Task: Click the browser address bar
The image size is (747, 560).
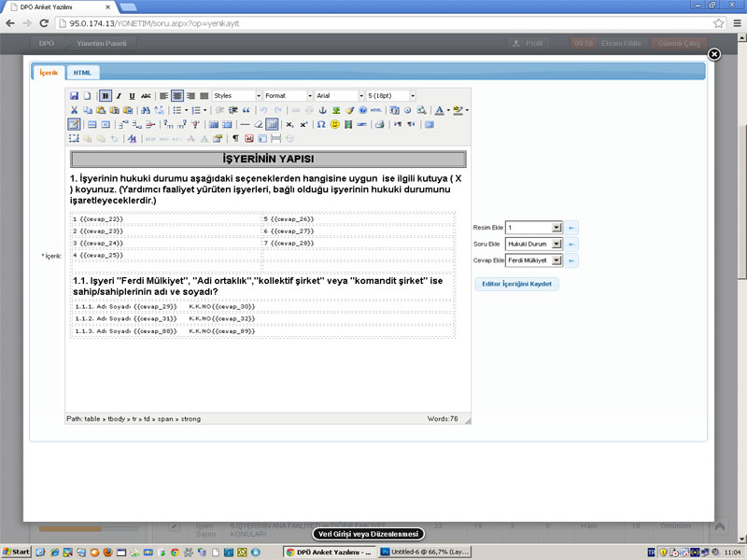Action: pyautogui.click(x=384, y=23)
